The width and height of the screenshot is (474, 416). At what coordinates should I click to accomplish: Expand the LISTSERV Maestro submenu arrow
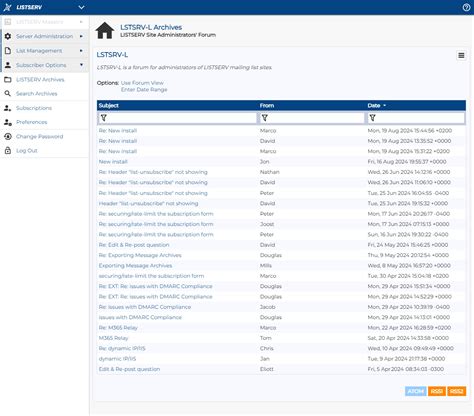(81, 22)
